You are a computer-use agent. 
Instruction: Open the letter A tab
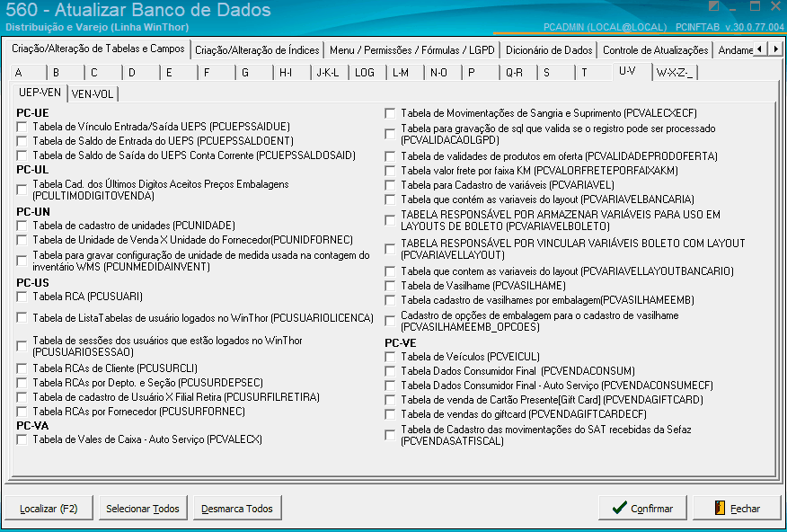(28, 73)
